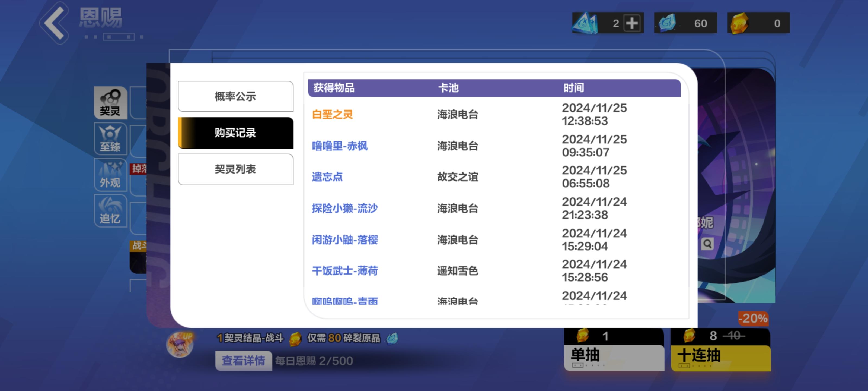Select the 契灵 sidebar icon
Screen dimensions: 868x391
pyautogui.click(x=110, y=103)
